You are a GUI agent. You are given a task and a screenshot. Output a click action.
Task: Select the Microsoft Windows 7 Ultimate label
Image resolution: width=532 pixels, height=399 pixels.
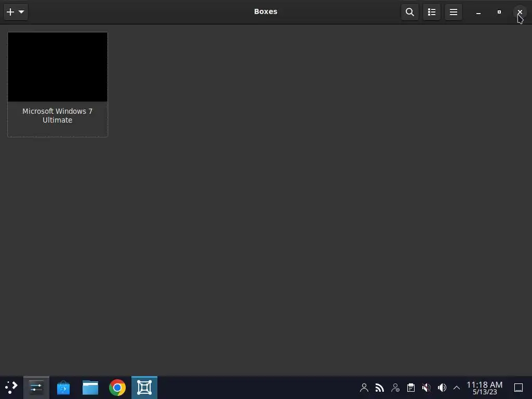point(57,115)
